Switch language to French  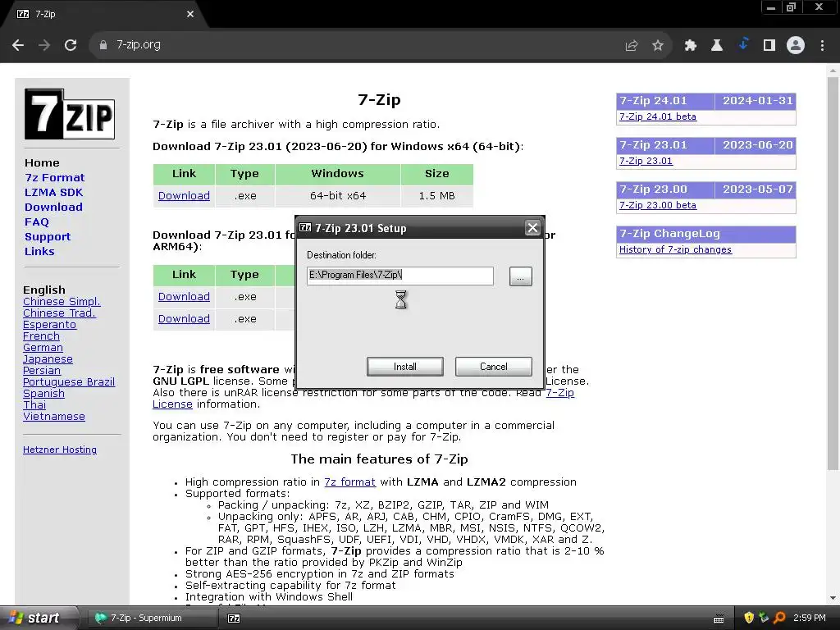(41, 336)
